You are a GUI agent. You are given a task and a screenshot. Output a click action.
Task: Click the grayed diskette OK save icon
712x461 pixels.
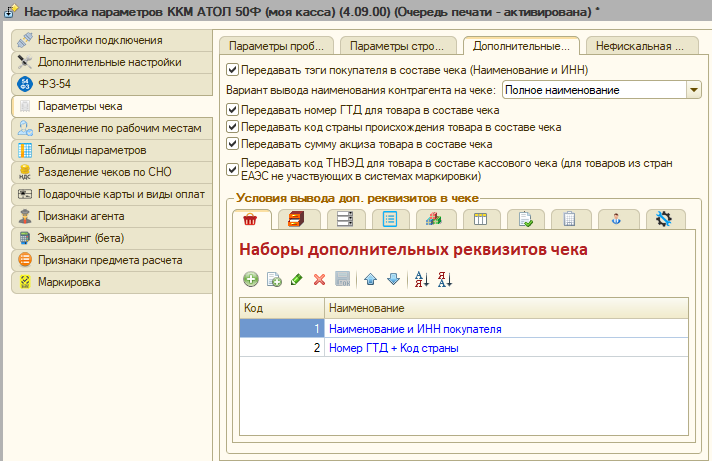click(x=342, y=279)
